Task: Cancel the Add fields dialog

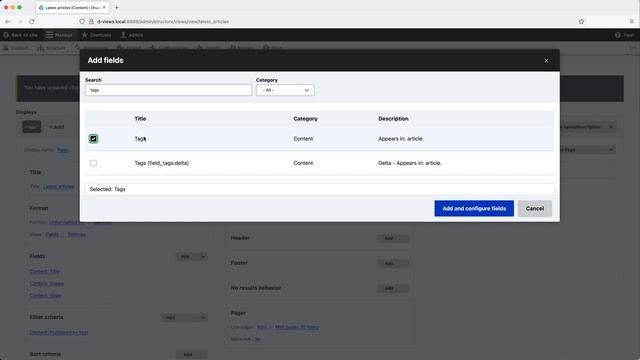Action: 535,209
